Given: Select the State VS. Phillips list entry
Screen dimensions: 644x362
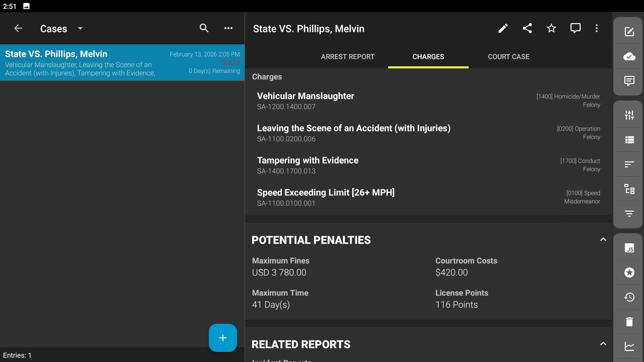Looking at the screenshot, I should click(122, 63).
